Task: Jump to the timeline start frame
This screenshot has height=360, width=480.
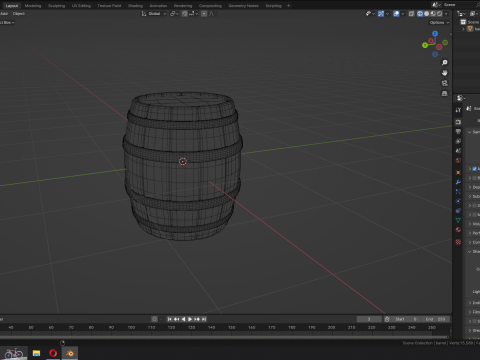Action: click(169, 319)
